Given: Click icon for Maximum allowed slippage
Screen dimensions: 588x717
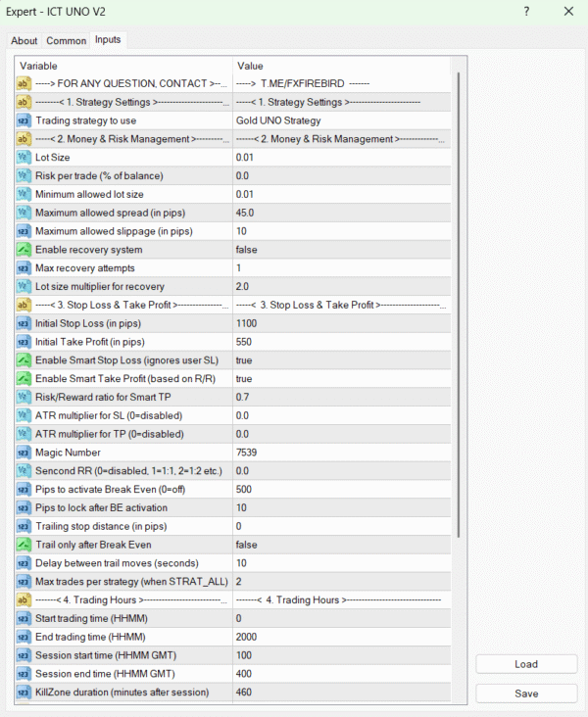Looking at the screenshot, I should (24, 231).
